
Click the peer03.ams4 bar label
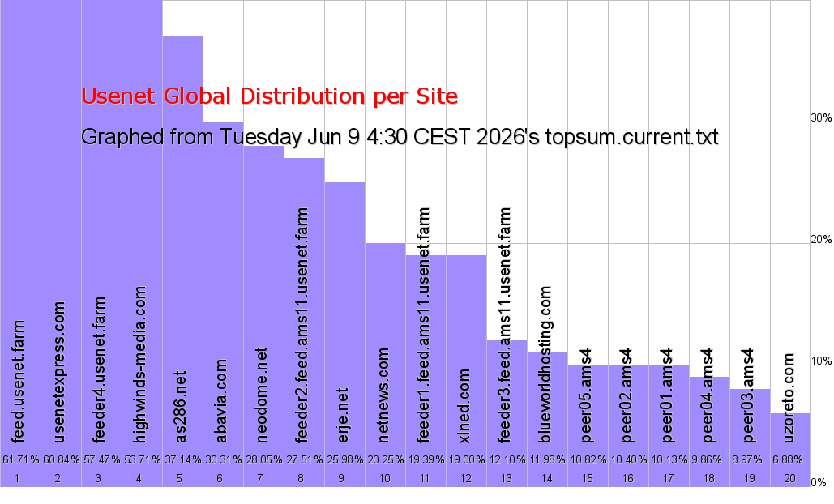748,395
